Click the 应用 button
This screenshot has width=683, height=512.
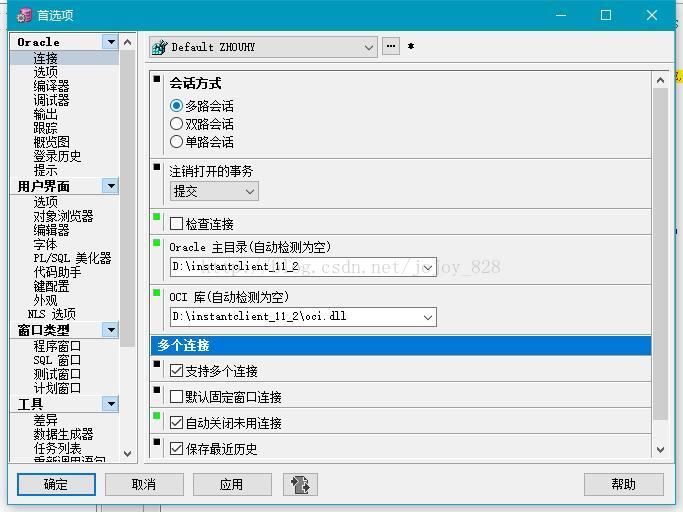[232, 484]
